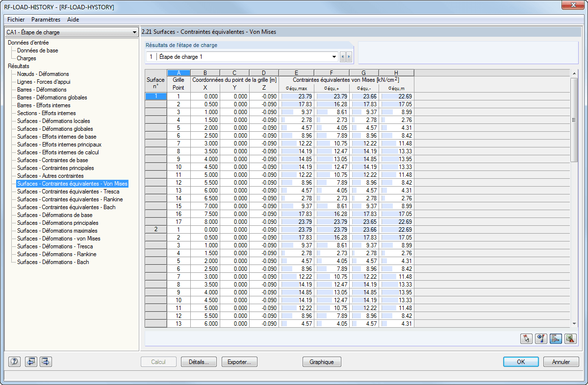
Task: Select Charges in the tree
Action: 26,58
